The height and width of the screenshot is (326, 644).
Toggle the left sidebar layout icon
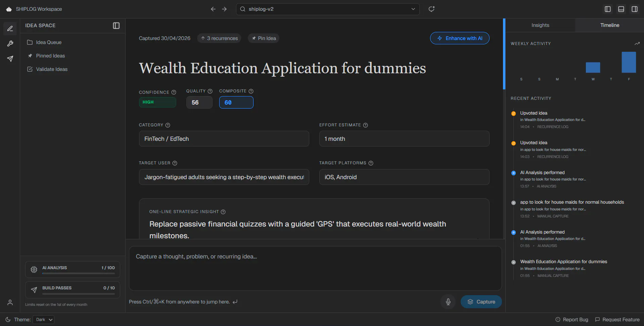click(608, 9)
